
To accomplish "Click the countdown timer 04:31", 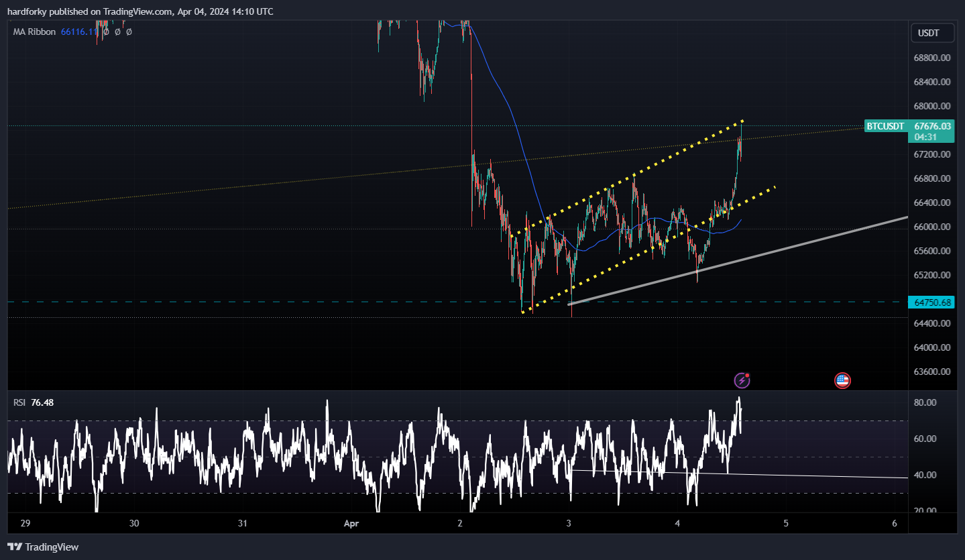I will pos(925,137).
